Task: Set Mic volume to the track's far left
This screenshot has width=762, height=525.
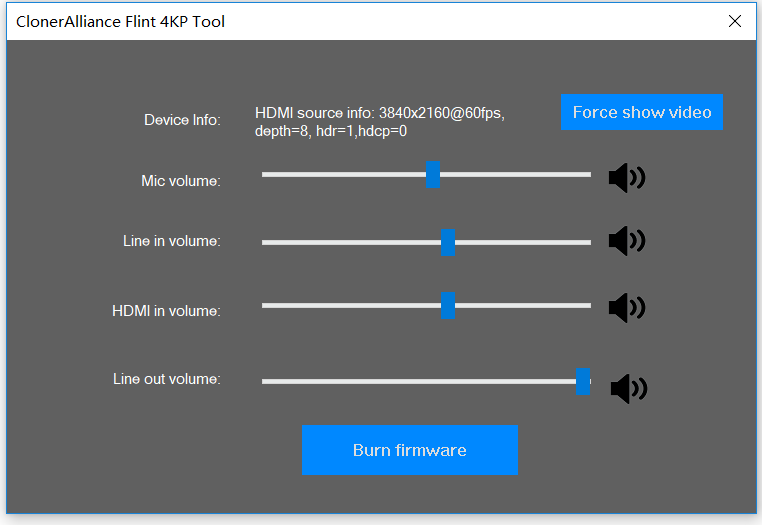Action: coord(264,175)
